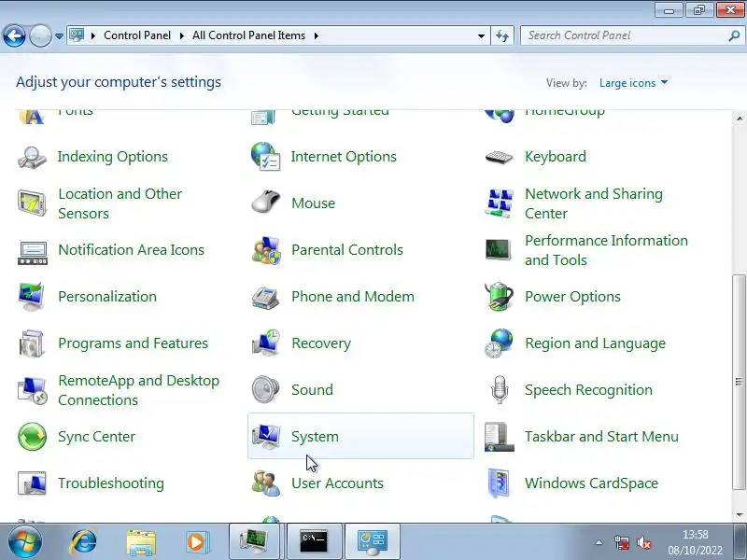
Task: Switch to the Control Panel taskbar button
Action: coord(373,541)
